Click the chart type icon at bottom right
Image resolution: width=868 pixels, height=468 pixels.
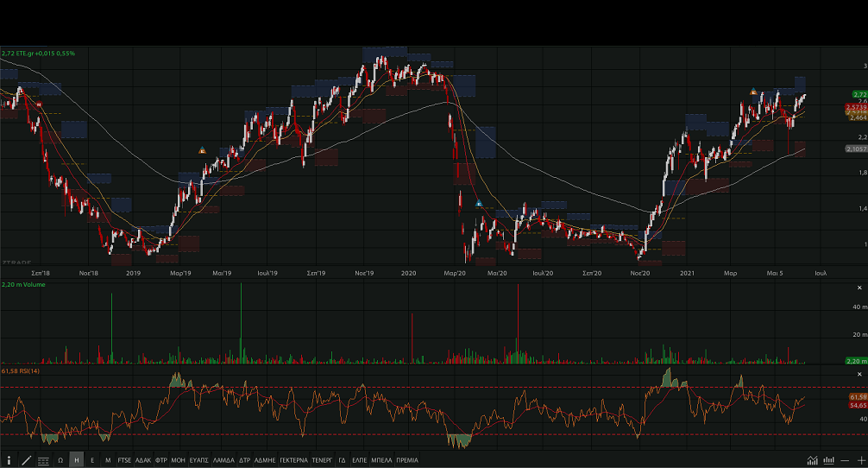(x=812, y=461)
